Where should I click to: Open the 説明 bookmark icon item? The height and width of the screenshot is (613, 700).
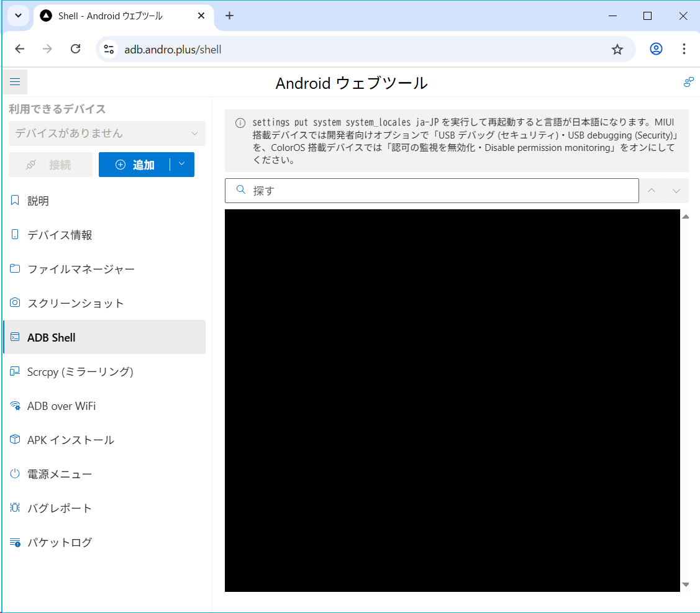click(38, 201)
